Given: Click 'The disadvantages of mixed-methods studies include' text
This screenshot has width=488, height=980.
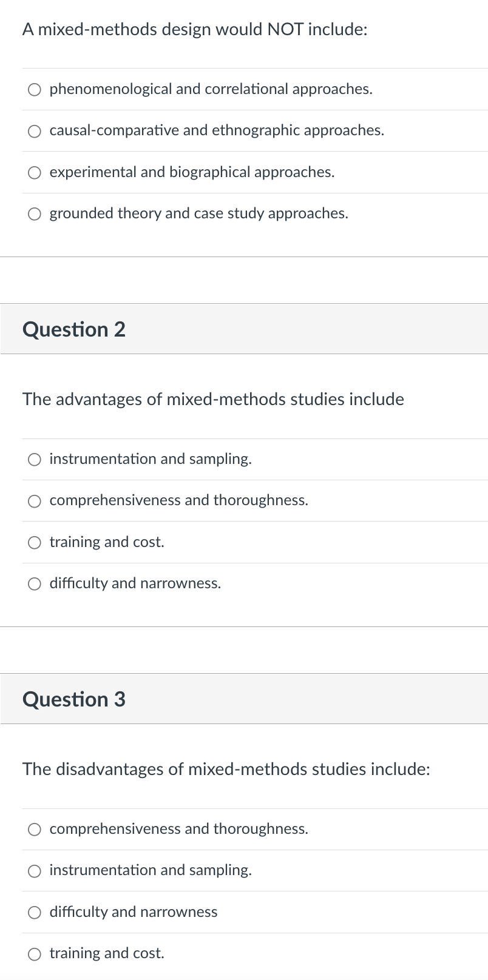Looking at the screenshot, I should click(226, 769).
